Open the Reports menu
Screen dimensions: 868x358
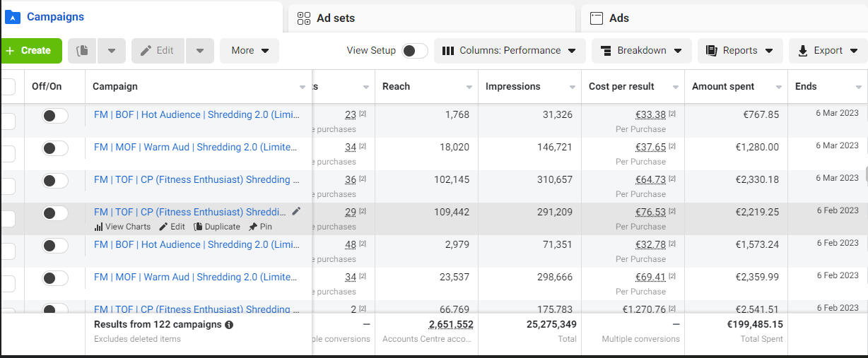[739, 51]
